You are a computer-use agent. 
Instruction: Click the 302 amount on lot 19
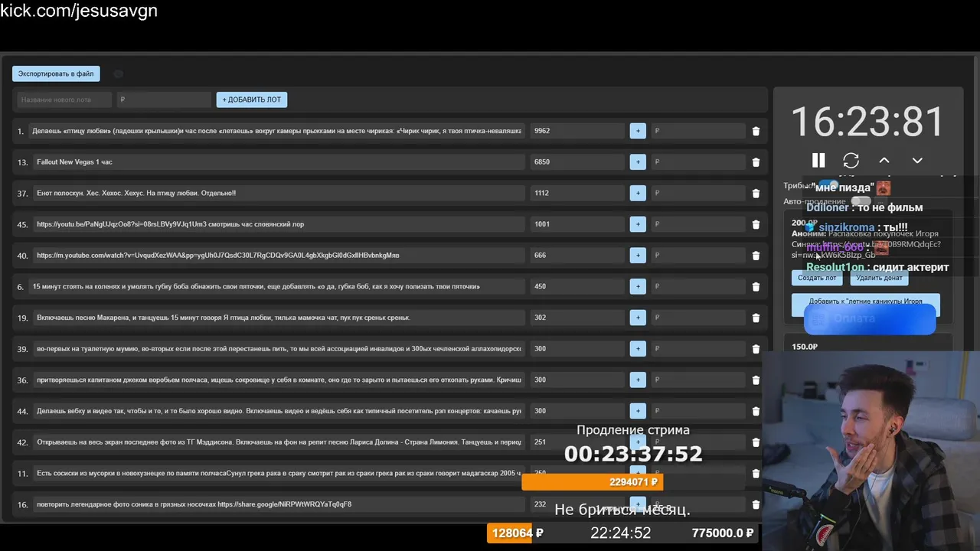(577, 318)
